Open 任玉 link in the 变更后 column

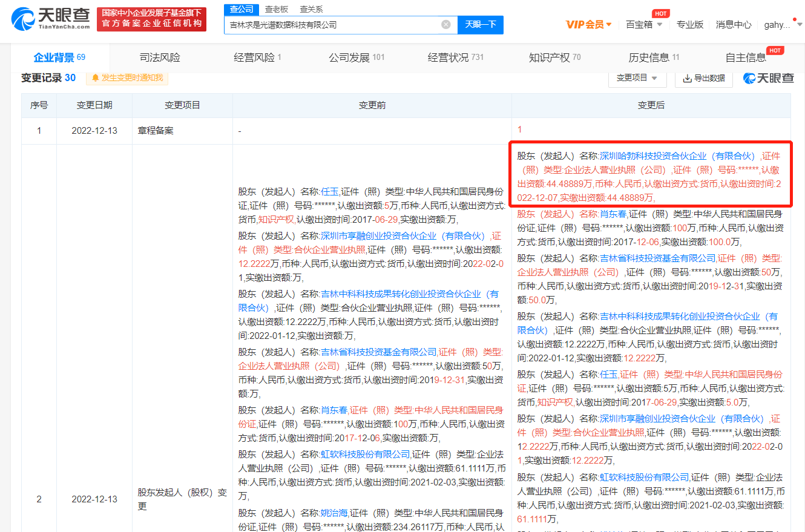click(609, 375)
